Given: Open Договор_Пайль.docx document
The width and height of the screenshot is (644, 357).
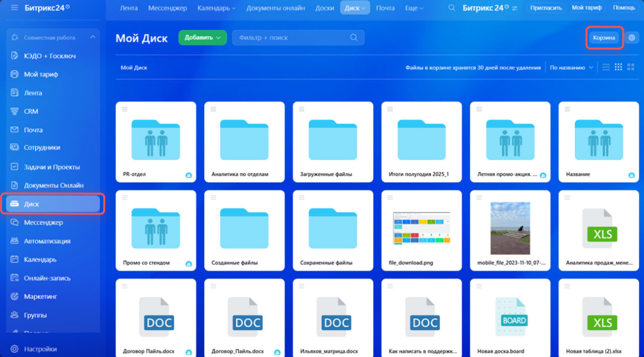Looking at the screenshot, I should pos(245,318).
